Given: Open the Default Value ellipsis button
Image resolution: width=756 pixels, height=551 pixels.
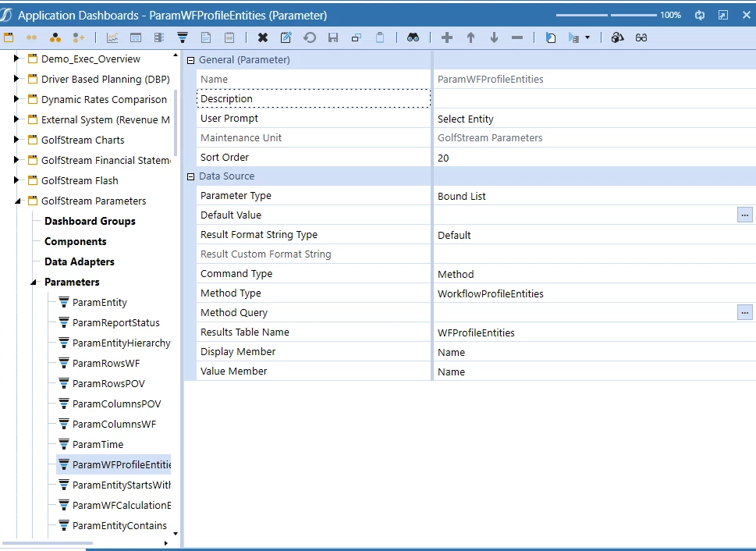Looking at the screenshot, I should pos(745,215).
